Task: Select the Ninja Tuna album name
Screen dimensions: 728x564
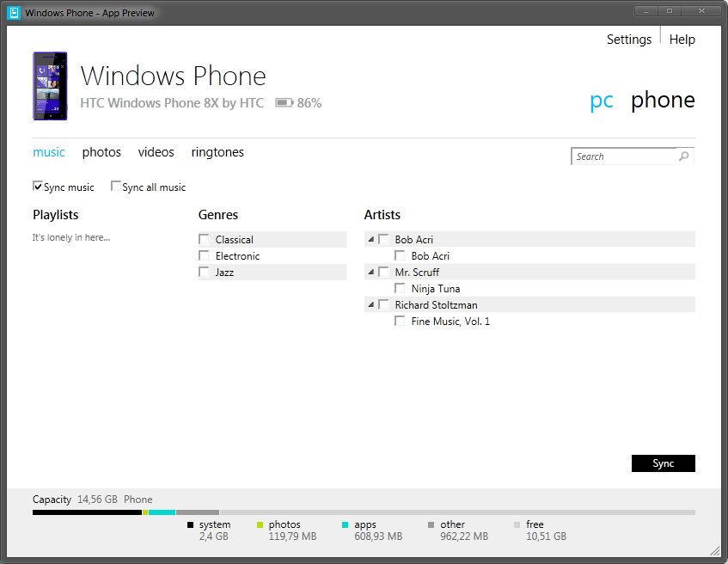Action: tap(436, 289)
